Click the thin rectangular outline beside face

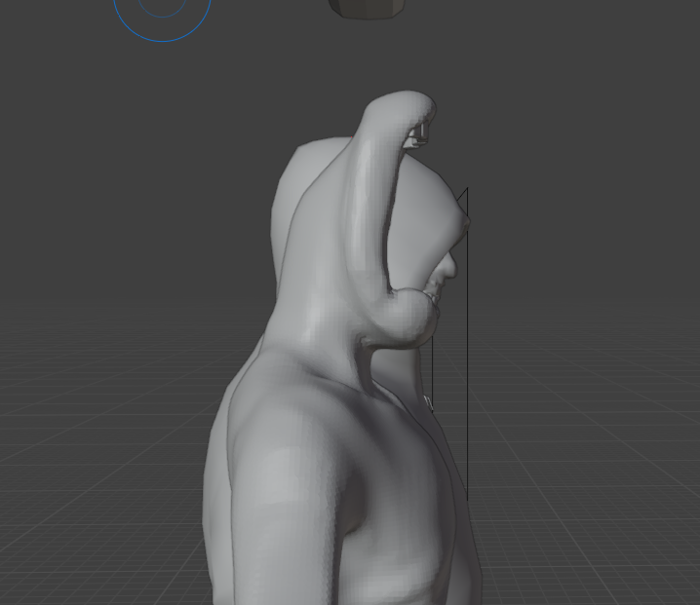[467, 341]
